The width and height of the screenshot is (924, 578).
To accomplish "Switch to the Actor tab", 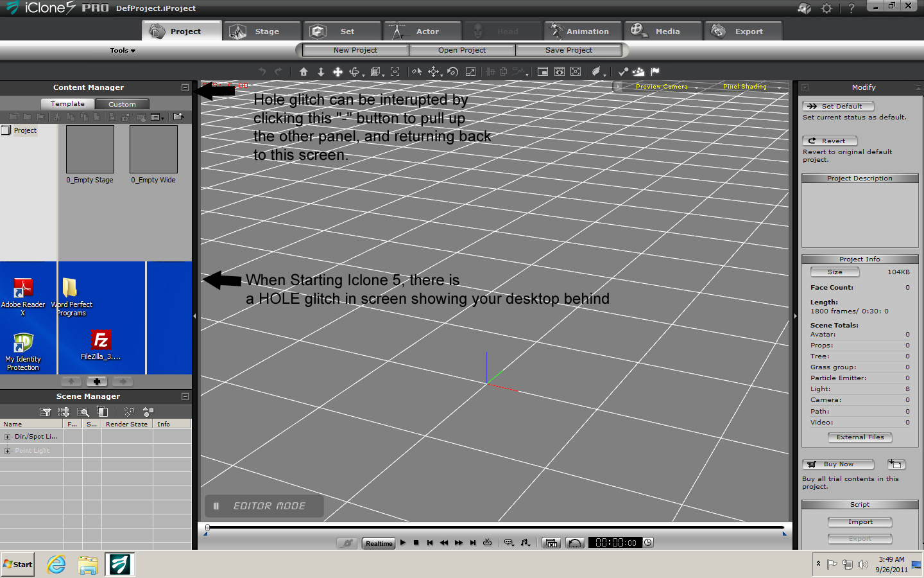I will 423,31.
